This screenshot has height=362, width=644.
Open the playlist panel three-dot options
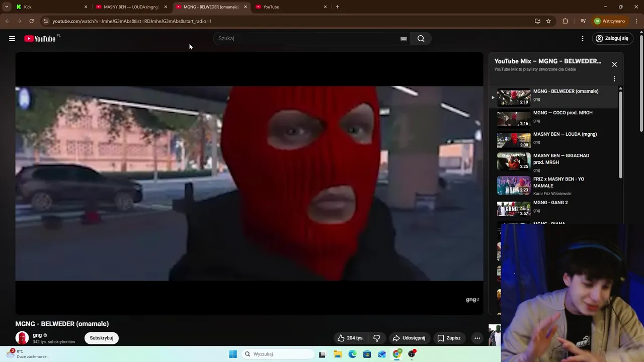pyautogui.click(x=614, y=79)
